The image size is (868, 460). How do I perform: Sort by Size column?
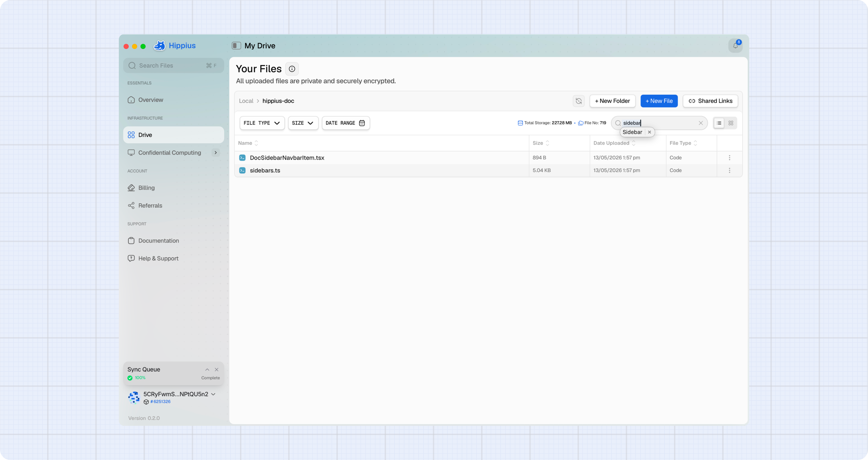point(541,143)
